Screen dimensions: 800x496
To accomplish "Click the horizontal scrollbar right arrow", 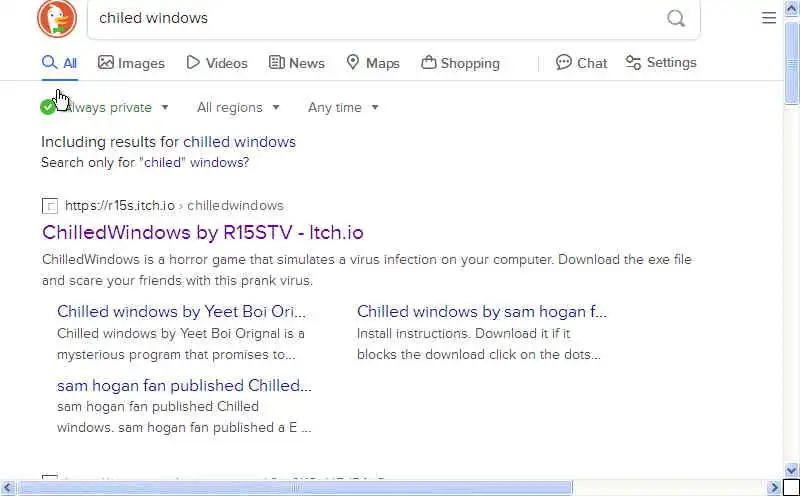I will coord(775,487).
